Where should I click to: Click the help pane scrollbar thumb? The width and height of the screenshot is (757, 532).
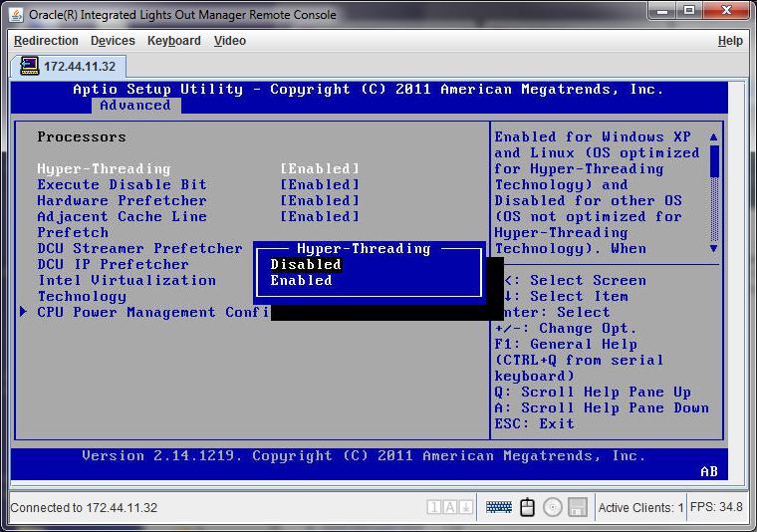714,161
